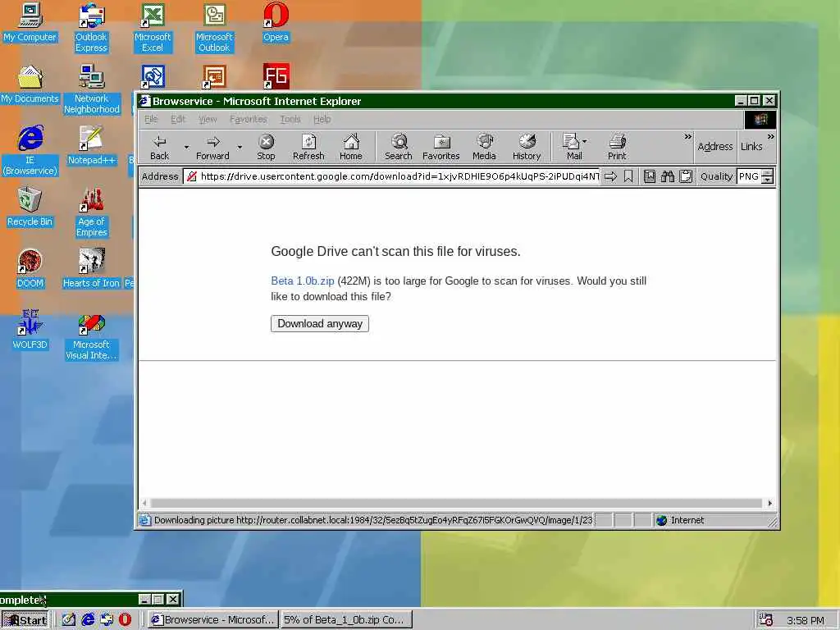The height and width of the screenshot is (630, 840).
Task: Launch Opera from the quick launch bar
Action: click(125, 619)
